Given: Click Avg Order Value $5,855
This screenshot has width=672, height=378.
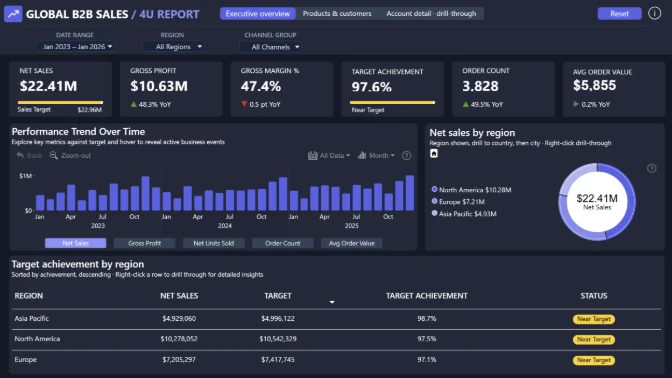Looking at the screenshot, I should [594, 85].
